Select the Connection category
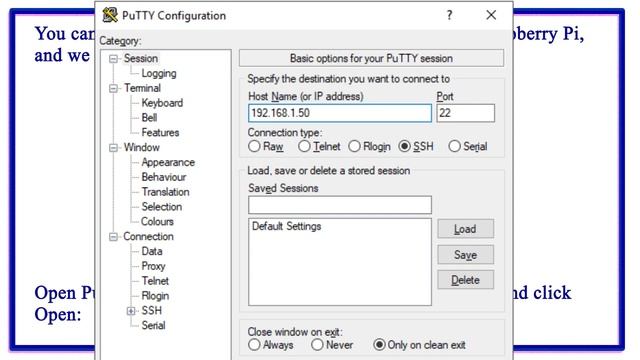 tap(148, 236)
